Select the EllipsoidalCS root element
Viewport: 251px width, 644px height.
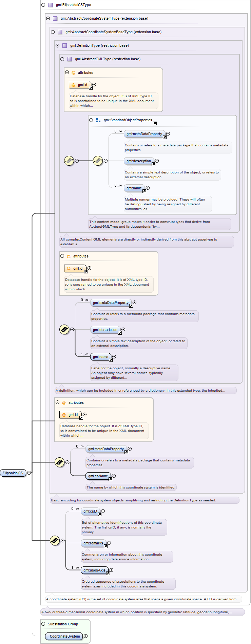click(13, 473)
